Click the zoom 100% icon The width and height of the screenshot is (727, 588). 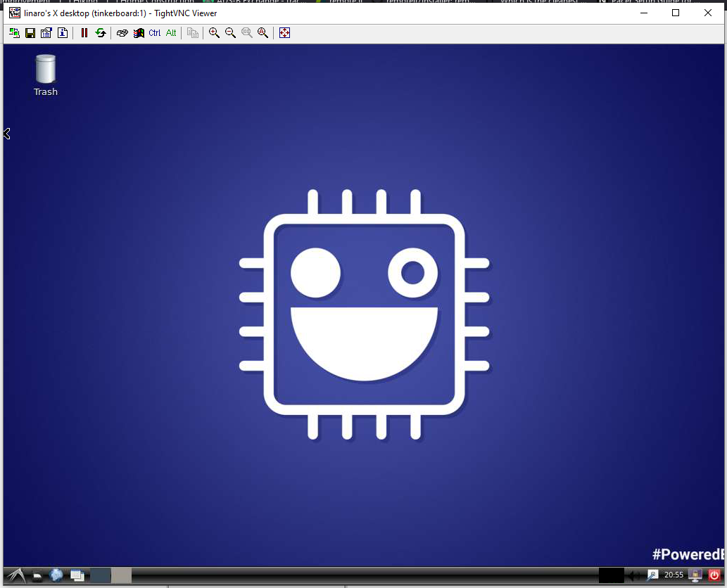pyautogui.click(x=246, y=33)
